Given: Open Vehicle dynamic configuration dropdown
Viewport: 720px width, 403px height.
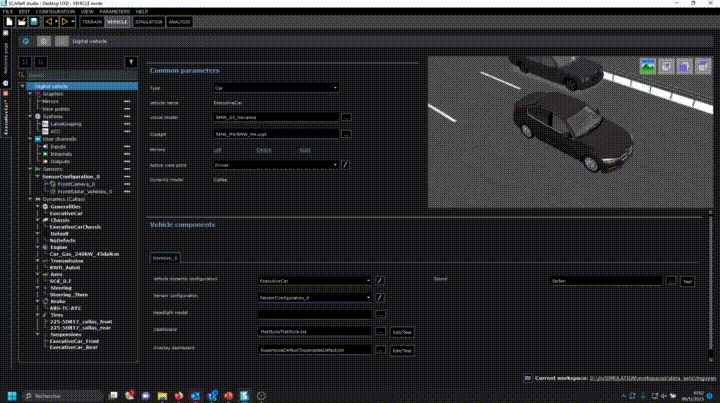Looking at the screenshot, I should coord(315,280).
